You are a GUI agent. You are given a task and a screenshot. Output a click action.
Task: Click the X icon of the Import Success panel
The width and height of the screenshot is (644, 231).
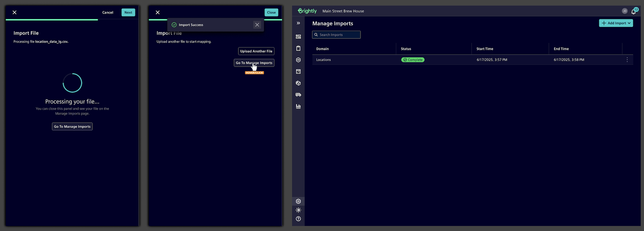[x=158, y=12]
